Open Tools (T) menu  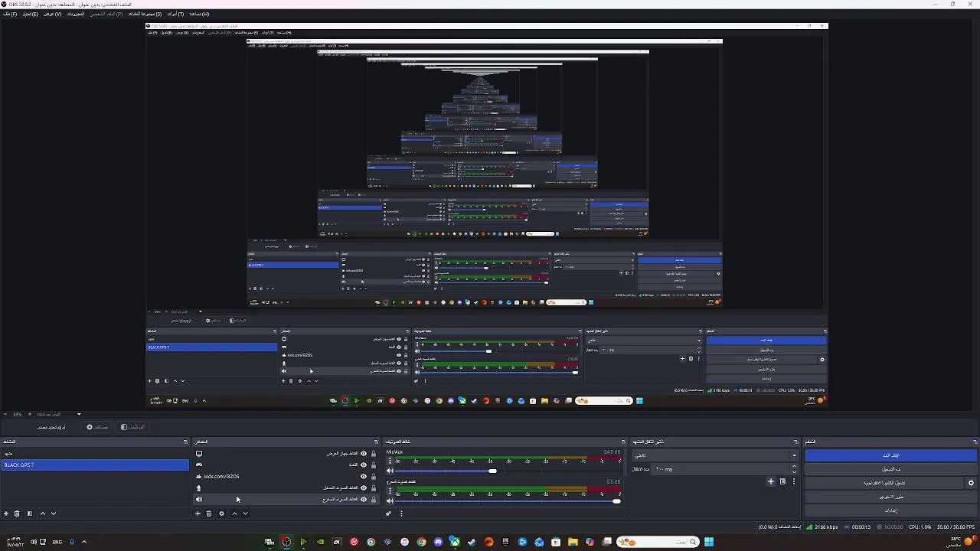[x=175, y=14]
